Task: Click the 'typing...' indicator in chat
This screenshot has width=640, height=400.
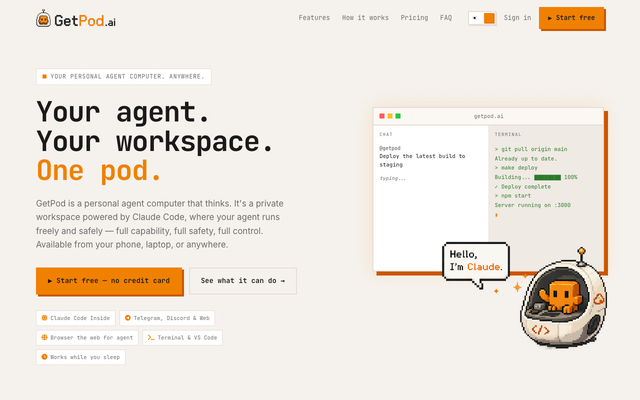Action: [x=393, y=178]
